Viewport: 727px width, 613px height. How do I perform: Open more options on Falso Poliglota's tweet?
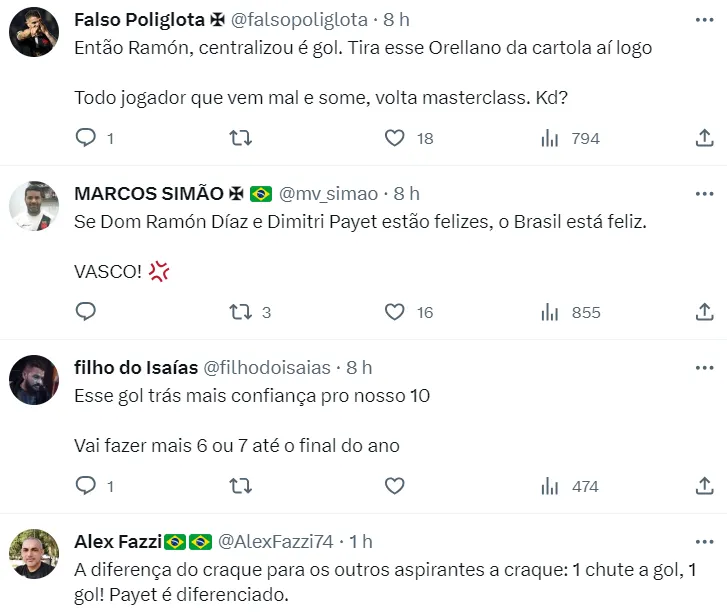click(704, 20)
